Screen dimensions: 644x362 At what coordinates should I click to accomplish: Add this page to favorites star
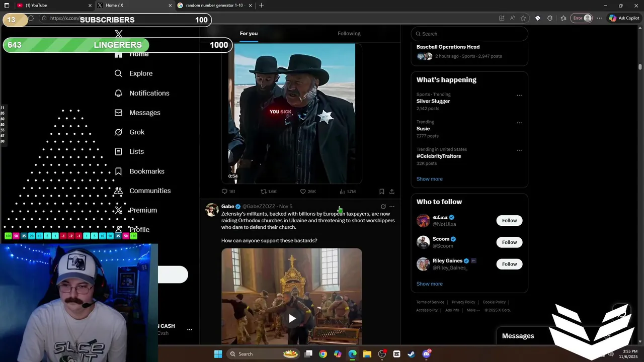coord(523,18)
